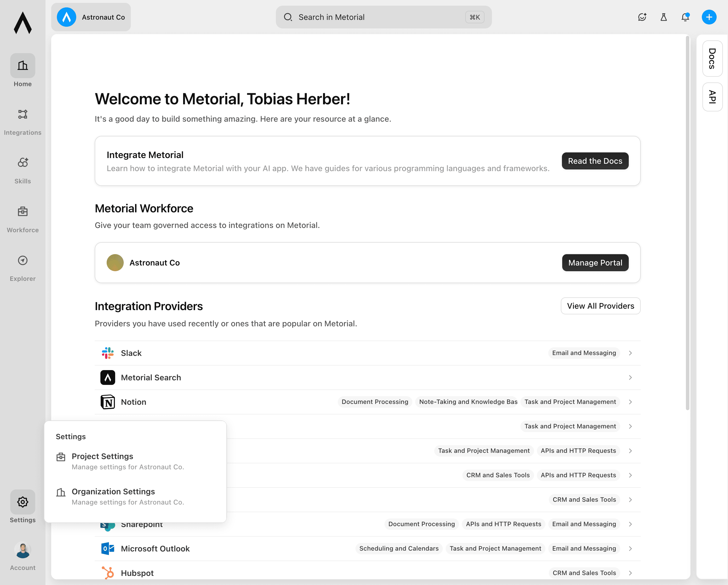The width and height of the screenshot is (728, 585).
Task: Click the Astronaut Co workforce name
Action: 155,262
